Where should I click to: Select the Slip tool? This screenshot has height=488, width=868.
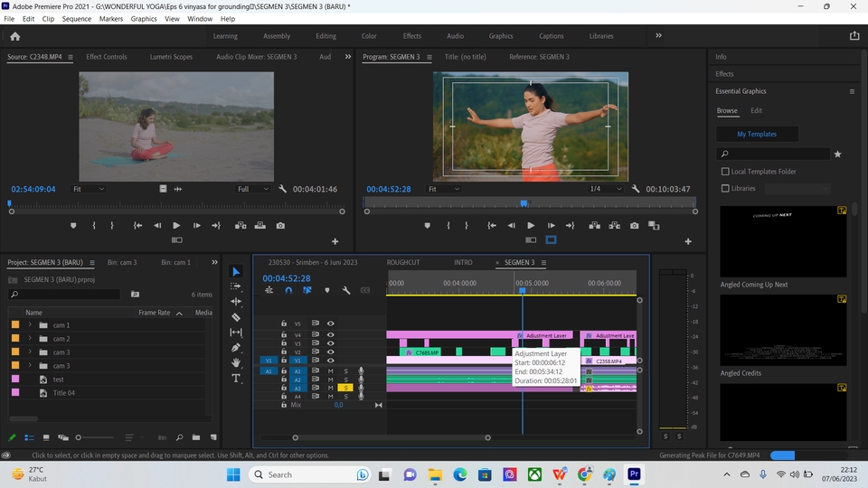(236, 333)
